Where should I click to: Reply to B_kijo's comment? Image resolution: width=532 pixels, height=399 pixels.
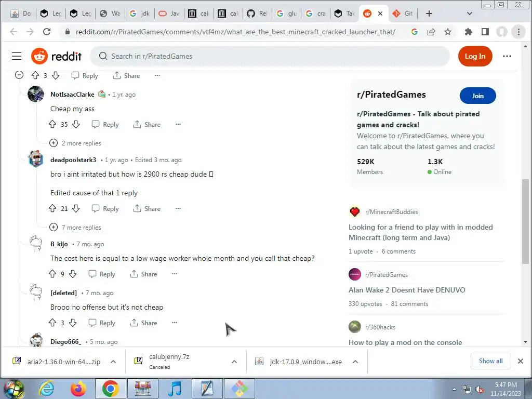coord(102,274)
